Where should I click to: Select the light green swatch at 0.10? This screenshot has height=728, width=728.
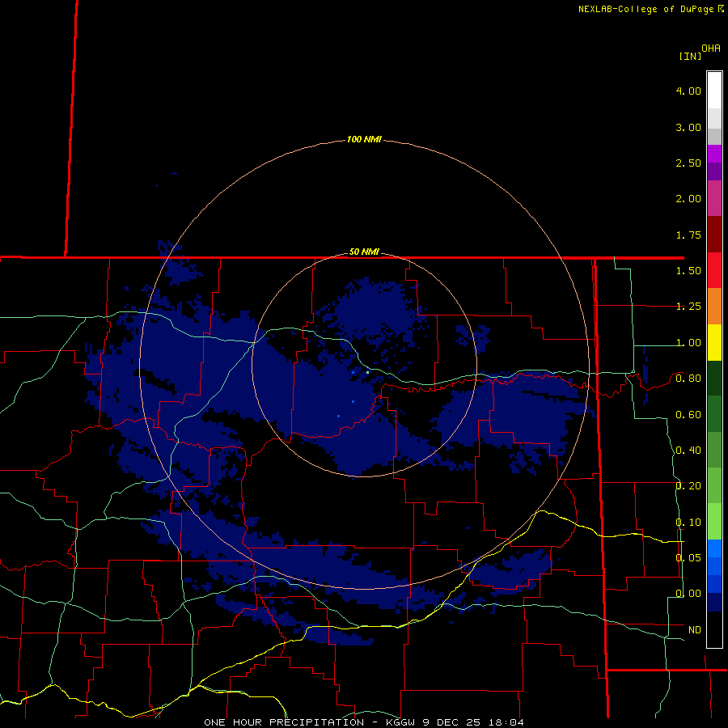[x=714, y=522]
